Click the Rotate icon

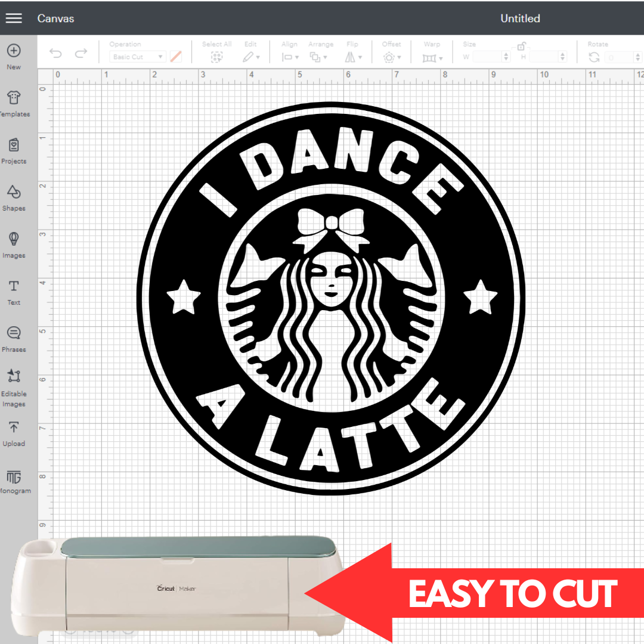pyautogui.click(x=594, y=57)
